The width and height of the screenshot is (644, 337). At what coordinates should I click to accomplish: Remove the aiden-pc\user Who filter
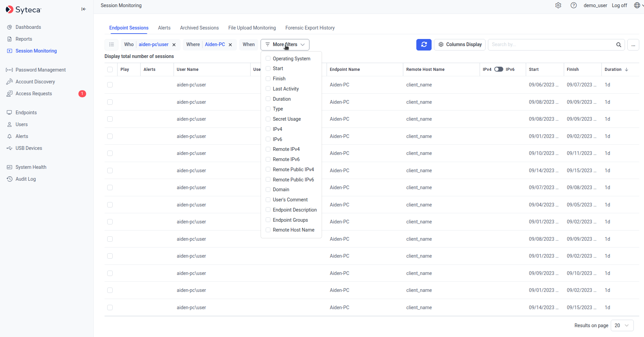pyautogui.click(x=174, y=45)
